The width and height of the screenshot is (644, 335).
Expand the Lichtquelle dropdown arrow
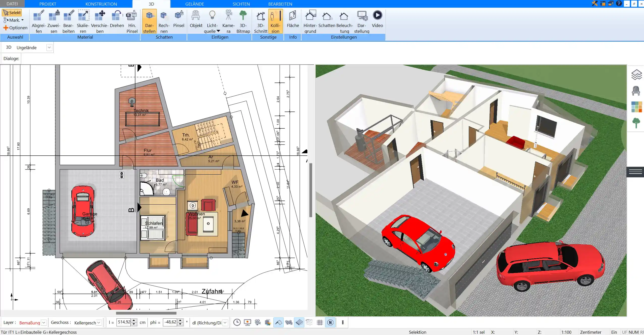pos(218,31)
